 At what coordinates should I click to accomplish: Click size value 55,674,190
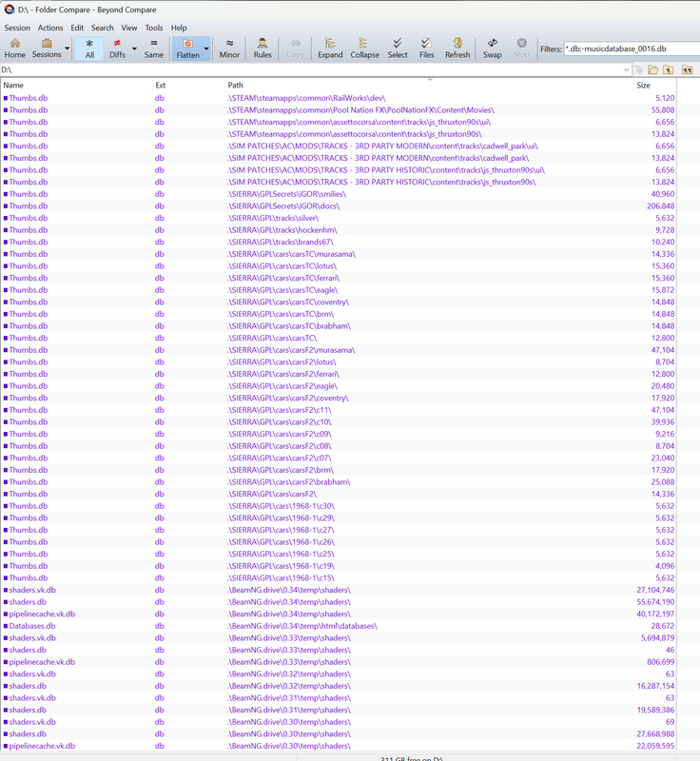click(655, 602)
